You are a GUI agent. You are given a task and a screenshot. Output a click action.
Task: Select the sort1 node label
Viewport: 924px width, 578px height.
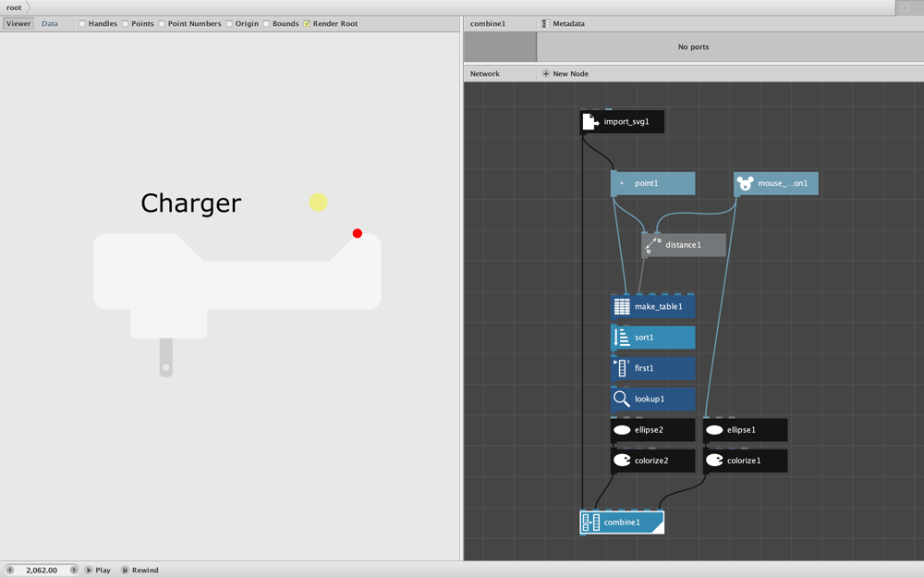[644, 338]
